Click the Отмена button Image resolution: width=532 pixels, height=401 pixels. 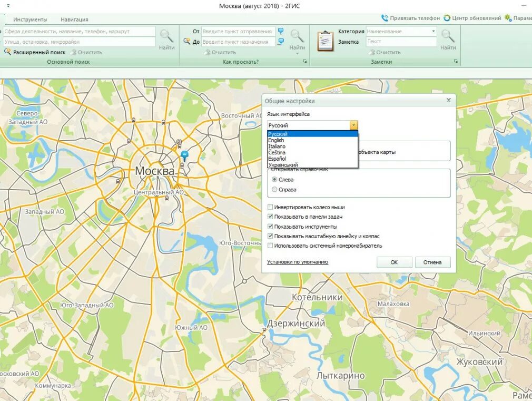click(x=432, y=262)
